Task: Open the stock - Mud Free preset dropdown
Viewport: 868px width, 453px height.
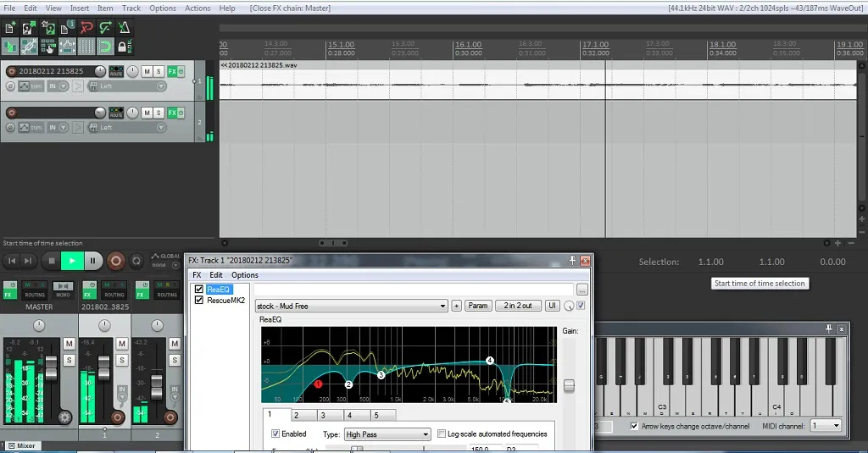Action: tap(351, 306)
